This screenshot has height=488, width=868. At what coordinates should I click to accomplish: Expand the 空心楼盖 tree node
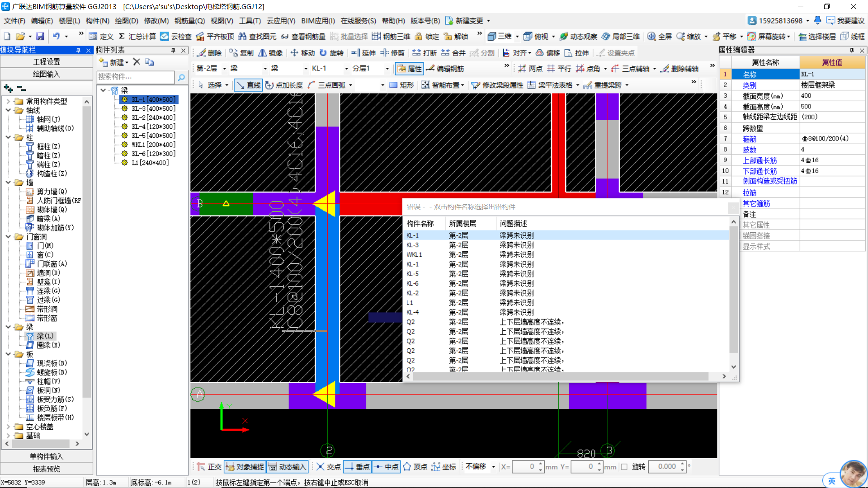coord(8,427)
